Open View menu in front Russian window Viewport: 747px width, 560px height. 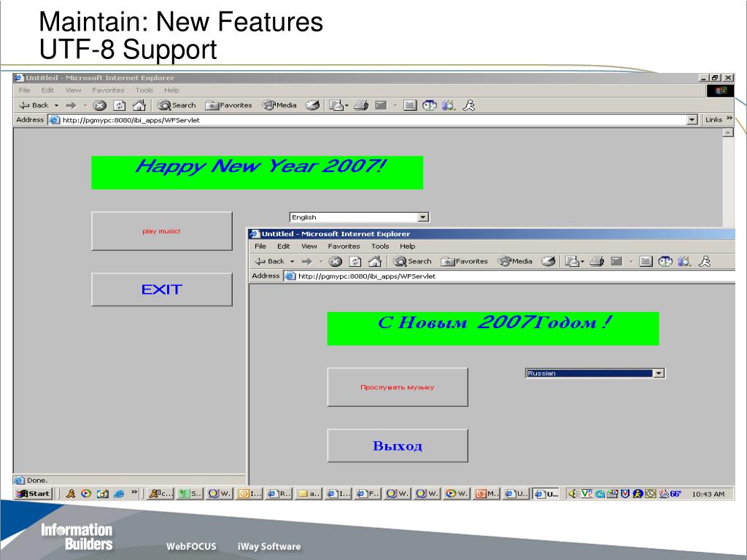click(x=309, y=246)
